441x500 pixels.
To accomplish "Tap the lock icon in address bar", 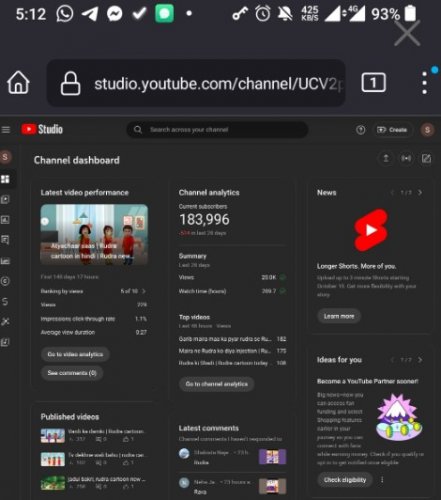I will pos(70,83).
